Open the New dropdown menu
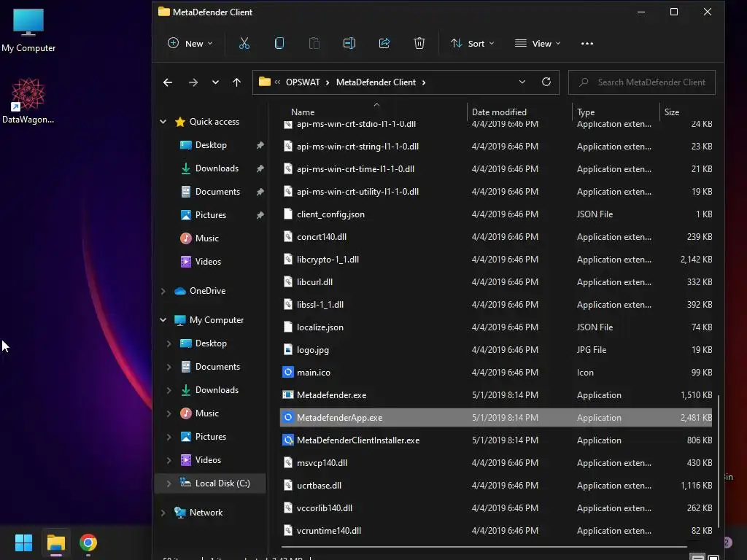The width and height of the screenshot is (747, 560). pyautogui.click(x=190, y=43)
